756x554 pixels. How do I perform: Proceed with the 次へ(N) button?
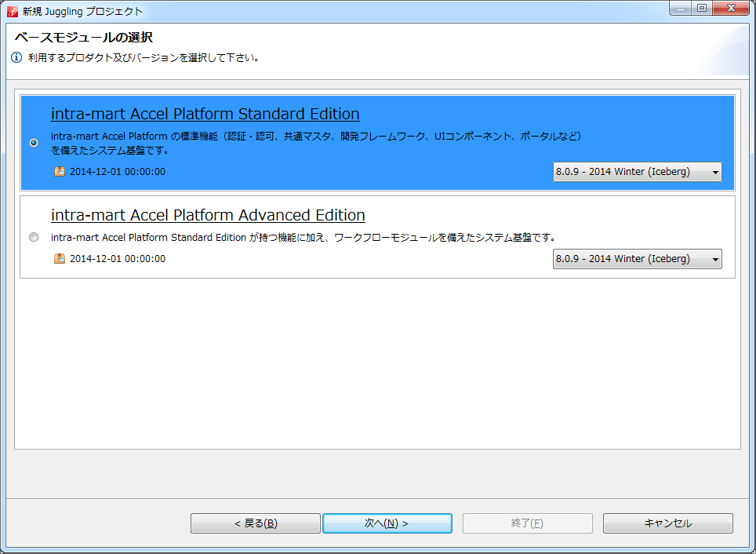click(387, 523)
